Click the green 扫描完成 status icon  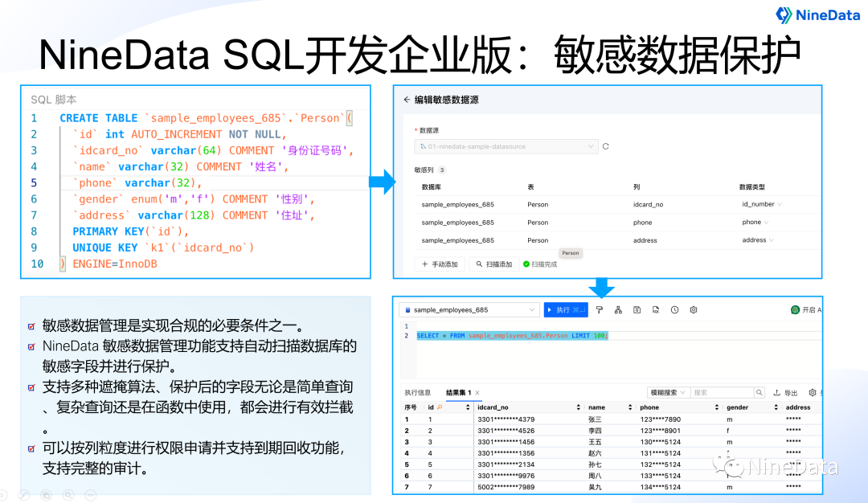point(526,264)
